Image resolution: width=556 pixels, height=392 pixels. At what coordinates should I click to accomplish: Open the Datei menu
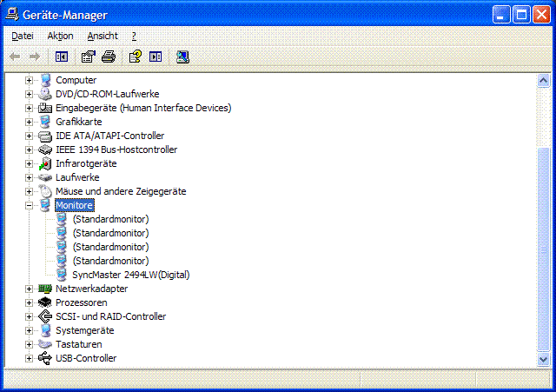(x=23, y=36)
